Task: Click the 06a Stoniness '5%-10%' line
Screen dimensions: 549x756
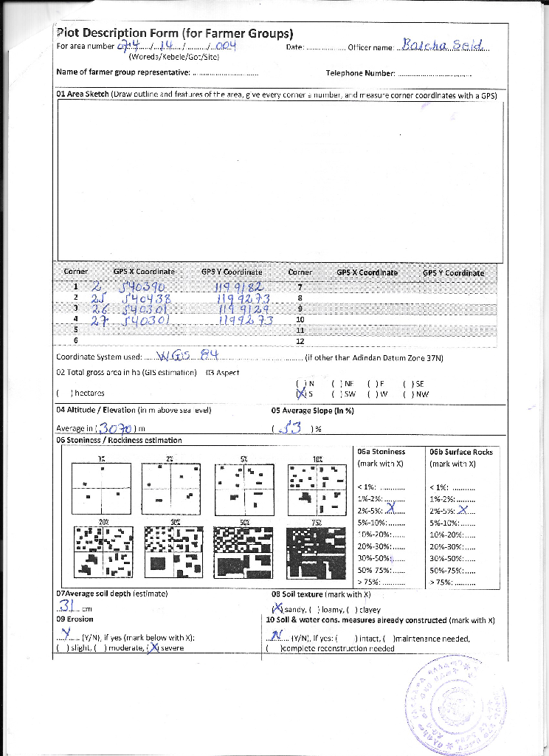Action: click(x=381, y=523)
